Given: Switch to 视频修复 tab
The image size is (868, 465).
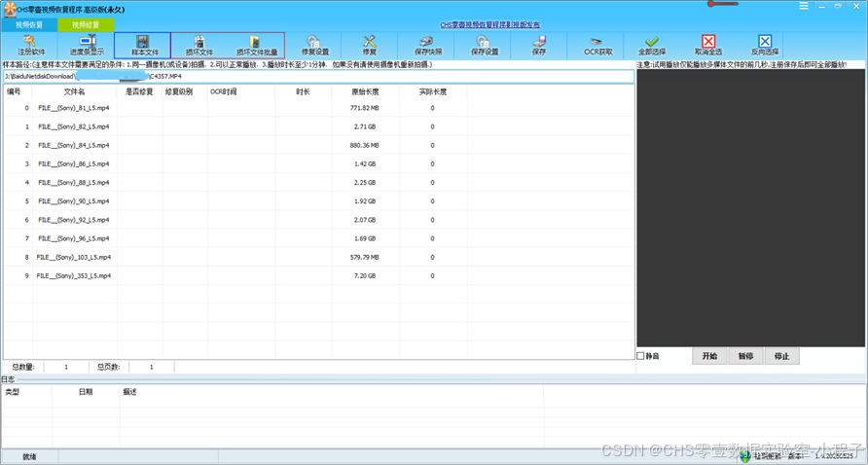Looking at the screenshot, I should pyautogui.click(x=86, y=24).
